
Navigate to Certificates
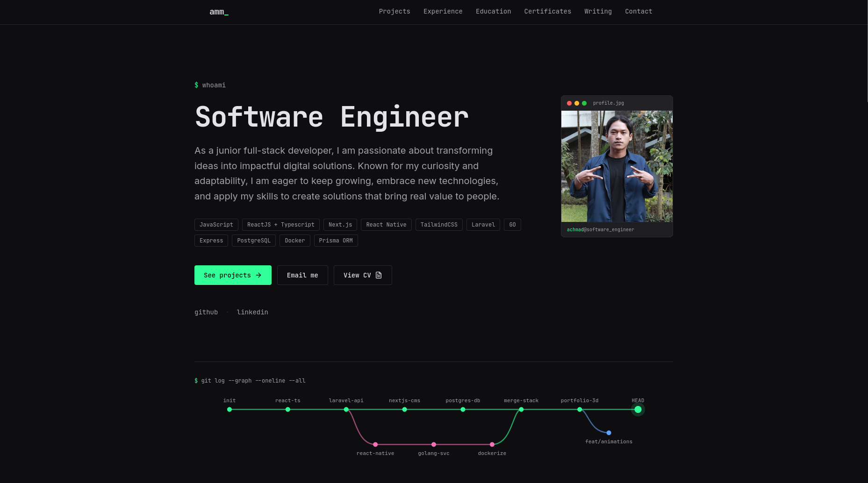[547, 11]
